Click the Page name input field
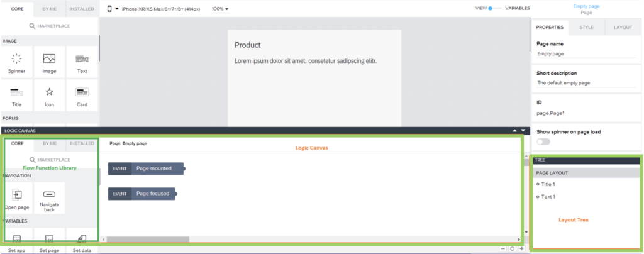This screenshot has height=254, width=644. pos(585,54)
